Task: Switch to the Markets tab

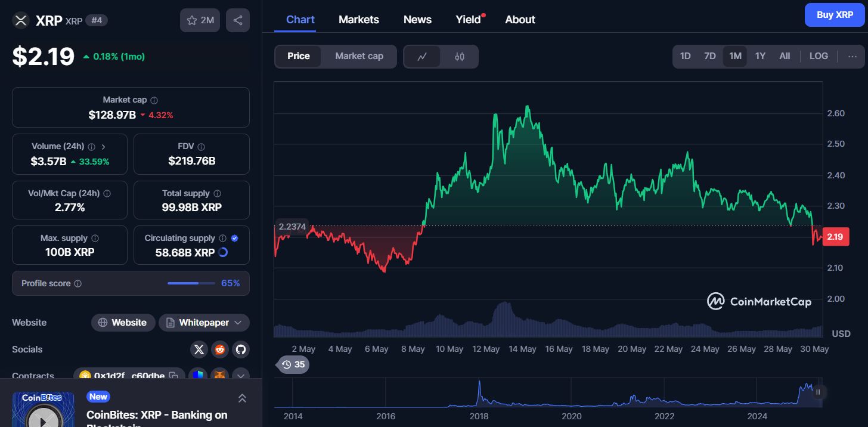Action: 358,20
